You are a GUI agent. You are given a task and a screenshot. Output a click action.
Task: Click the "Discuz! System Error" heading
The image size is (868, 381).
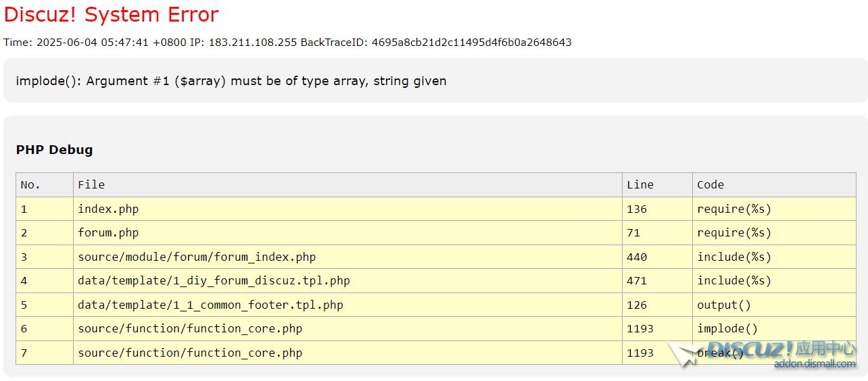tap(112, 14)
